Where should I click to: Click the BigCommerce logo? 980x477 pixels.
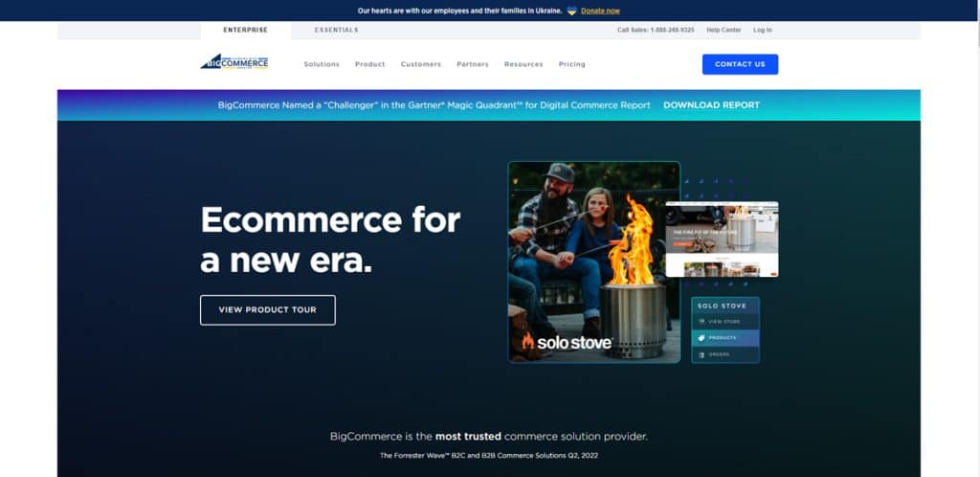[x=234, y=62]
